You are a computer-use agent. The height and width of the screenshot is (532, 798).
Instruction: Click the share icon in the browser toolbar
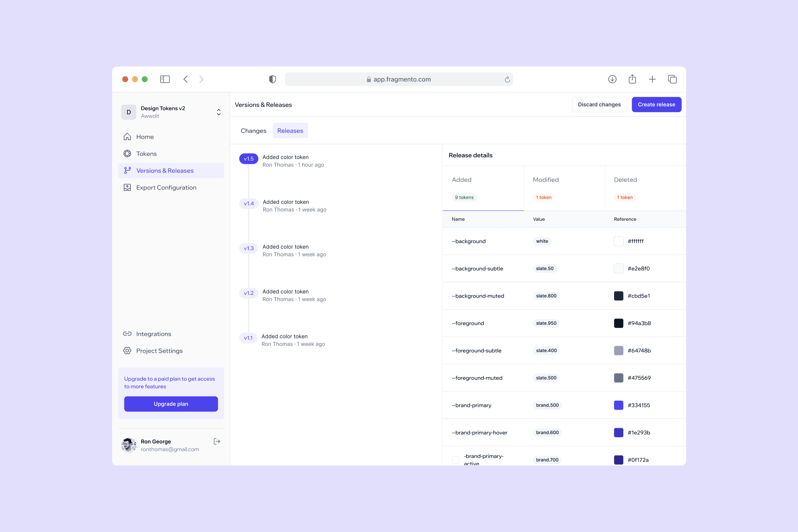(x=632, y=79)
